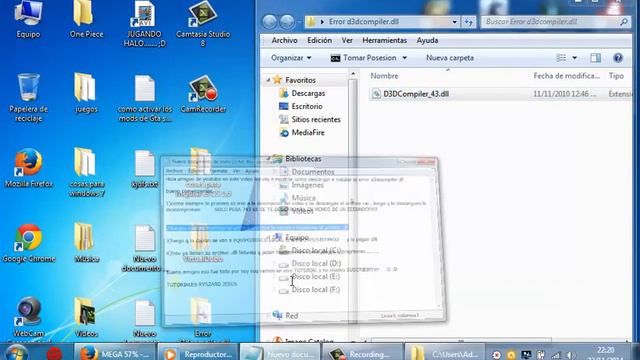Go to Escritorio in Favoritos

pos(301,107)
